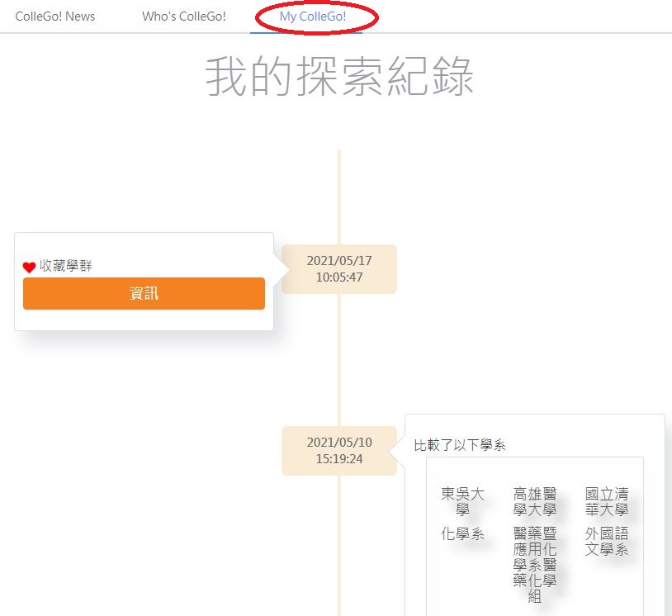
Task: Open 國立清華大學 in the comparison card
Action: [607, 501]
